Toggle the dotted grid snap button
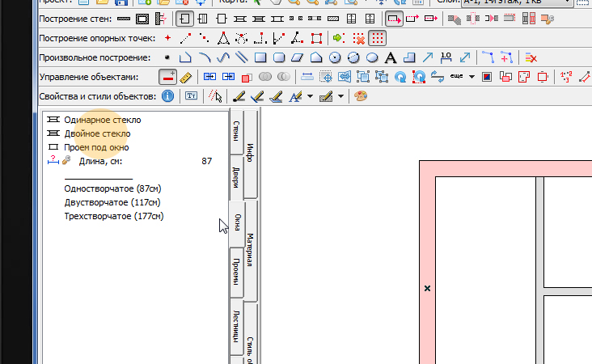The image size is (592, 364). 377,38
